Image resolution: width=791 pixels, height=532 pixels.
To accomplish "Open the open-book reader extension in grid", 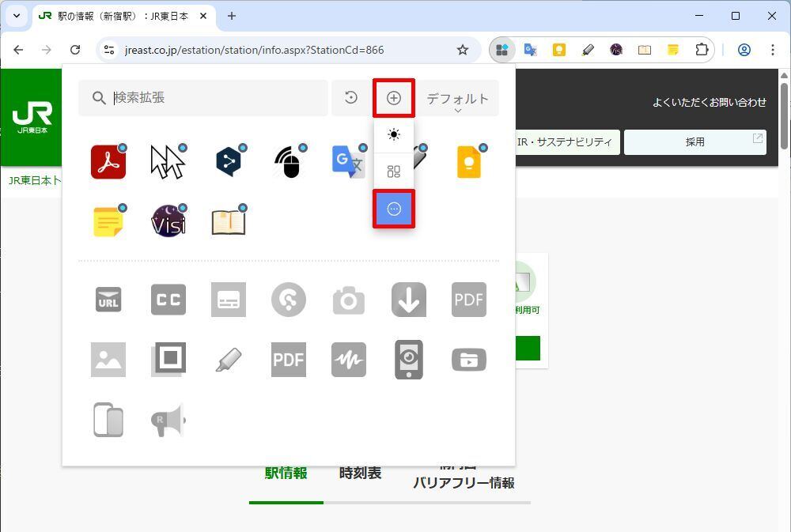I will tap(228, 221).
